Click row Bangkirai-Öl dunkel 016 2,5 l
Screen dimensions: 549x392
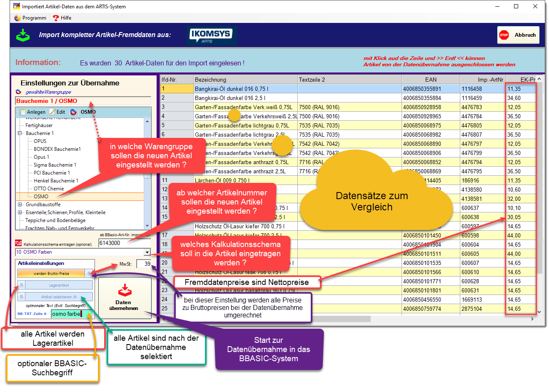click(348, 98)
